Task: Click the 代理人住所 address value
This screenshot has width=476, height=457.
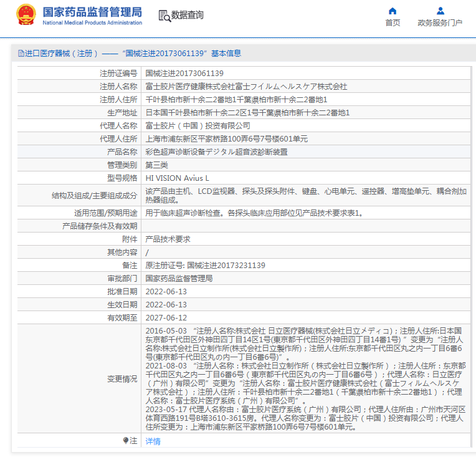Action: point(226,139)
